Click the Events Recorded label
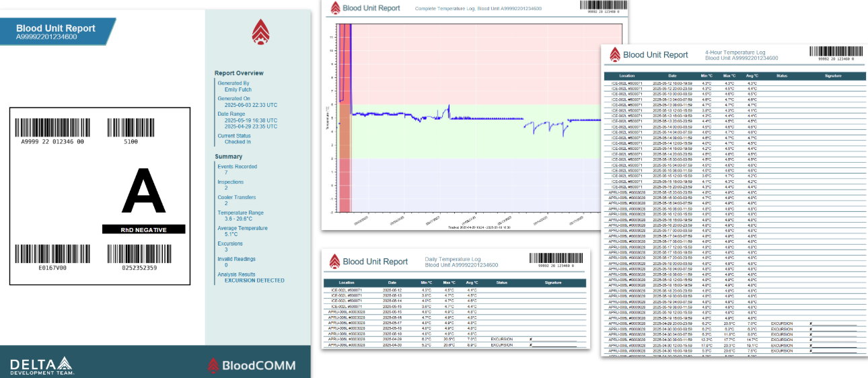Viewport: 868px width, 378px height. coord(237,166)
